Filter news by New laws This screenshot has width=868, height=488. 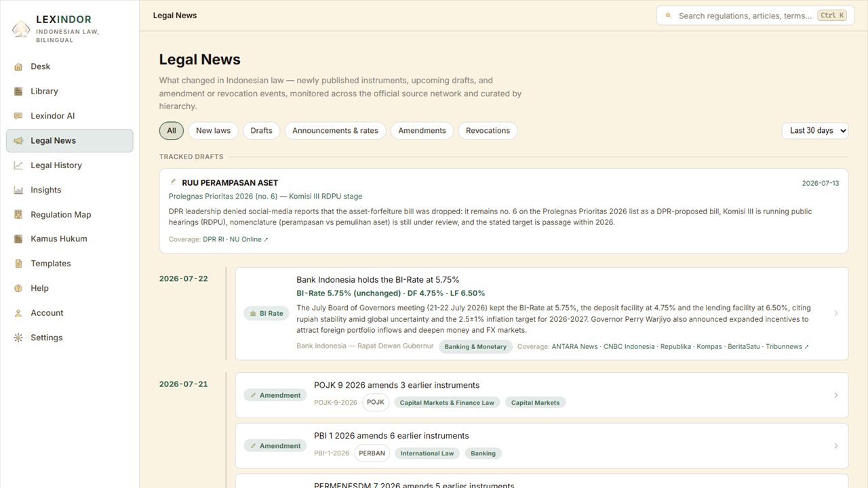[x=213, y=131]
